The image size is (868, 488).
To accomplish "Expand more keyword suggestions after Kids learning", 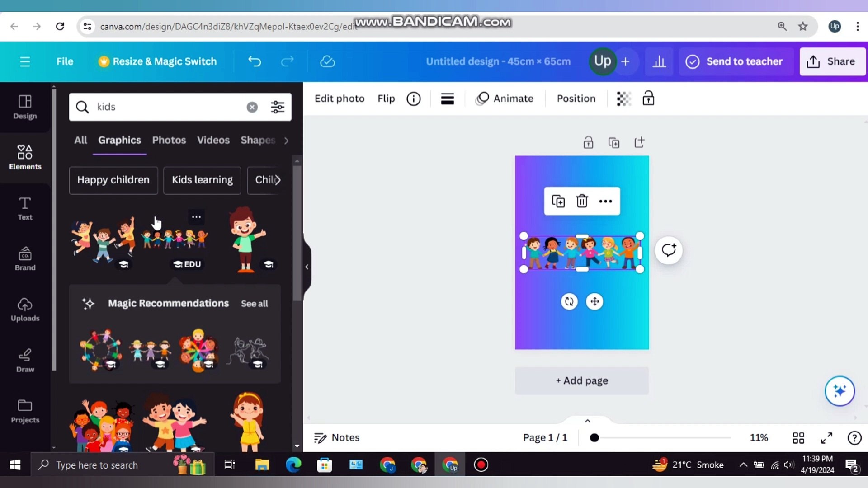I will [280, 180].
